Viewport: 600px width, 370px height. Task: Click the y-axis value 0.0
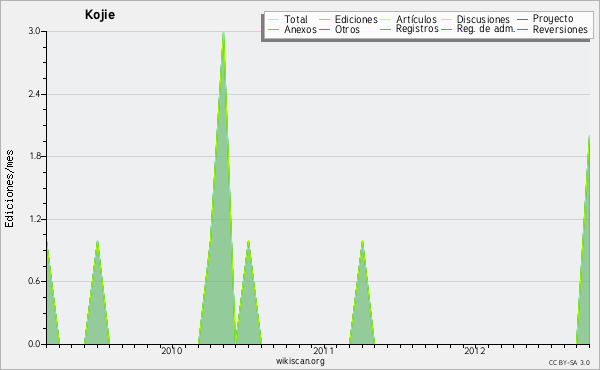tap(34, 344)
